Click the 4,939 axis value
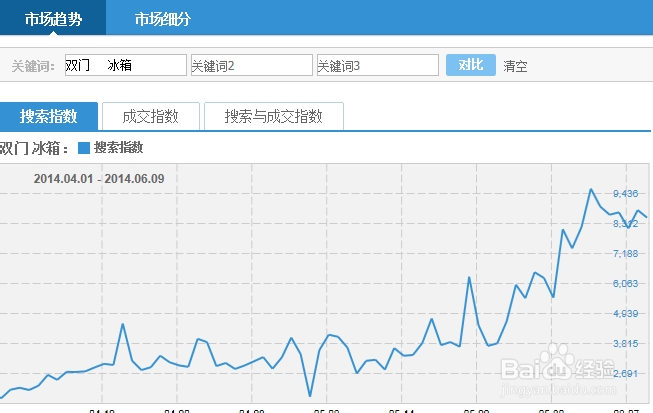This screenshot has width=653, height=413. (x=626, y=313)
